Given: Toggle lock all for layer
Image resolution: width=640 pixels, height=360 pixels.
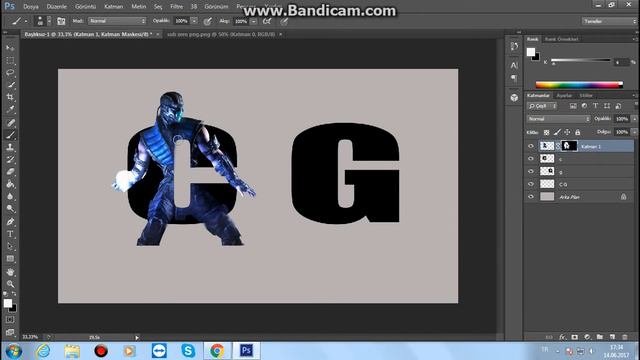Looking at the screenshot, I should 578,132.
